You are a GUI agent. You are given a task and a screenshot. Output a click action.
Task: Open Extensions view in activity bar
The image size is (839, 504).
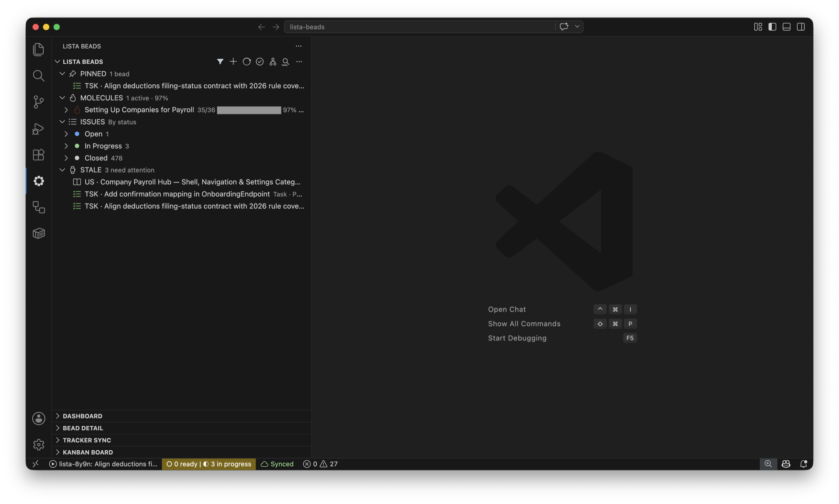tap(38, 155)
